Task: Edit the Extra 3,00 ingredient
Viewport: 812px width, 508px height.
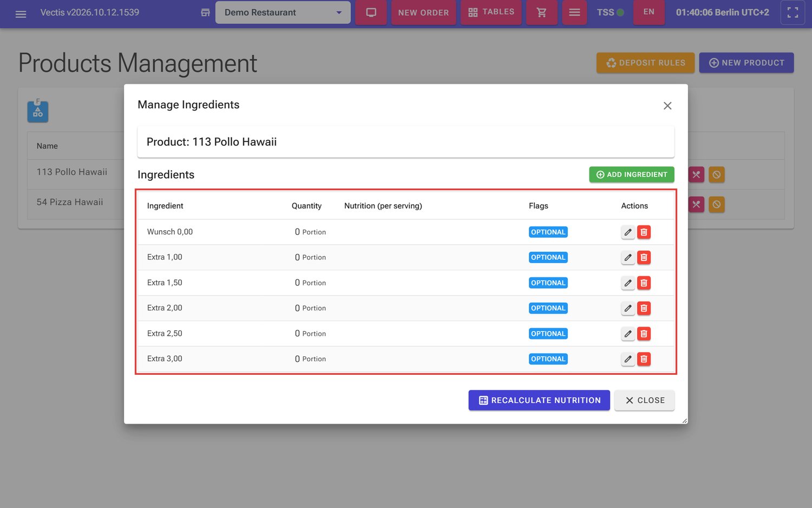Action: pyautogui.click(x=628, y=359)
